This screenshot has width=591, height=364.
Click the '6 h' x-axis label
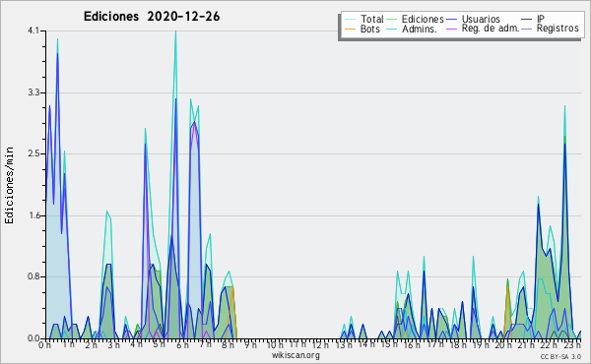coord(182,344)
